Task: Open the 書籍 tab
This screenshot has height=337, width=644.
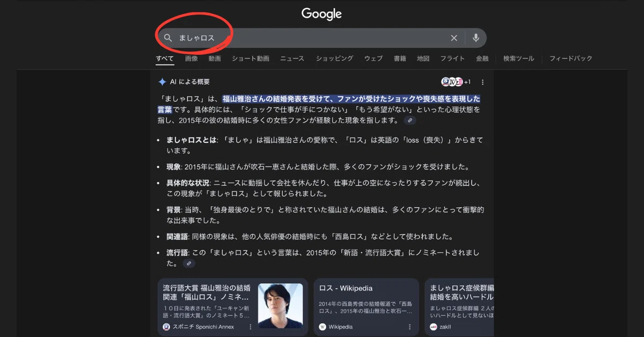Action: (x=400, y=58)
